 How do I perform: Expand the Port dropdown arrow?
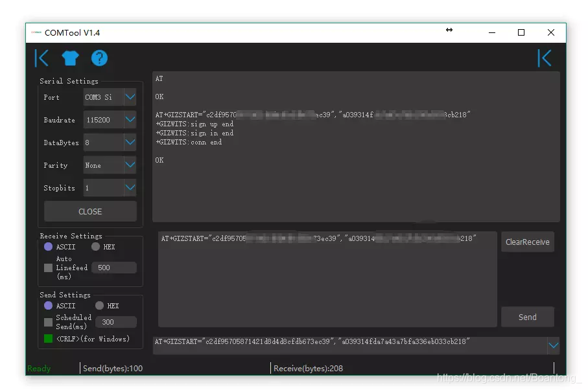click(x=130, y=97)
